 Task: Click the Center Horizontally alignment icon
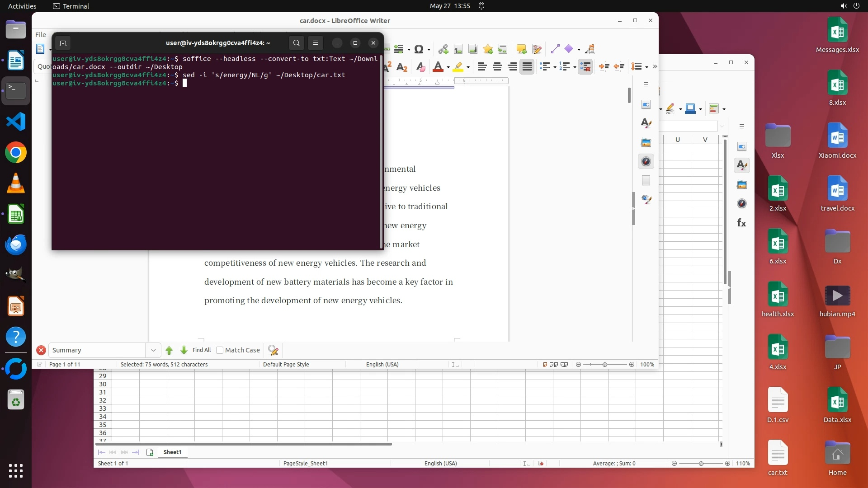click(x=497, y=67)
